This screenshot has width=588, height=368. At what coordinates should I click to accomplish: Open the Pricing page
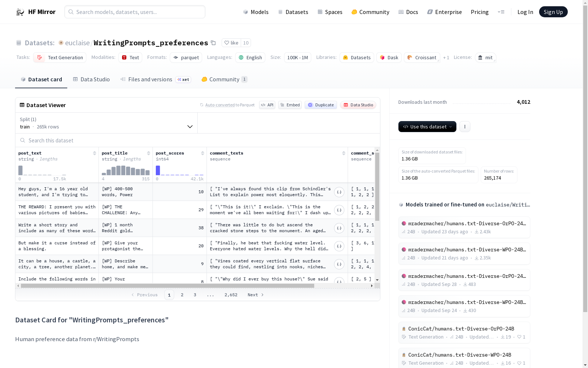click(x=480, y=12)
